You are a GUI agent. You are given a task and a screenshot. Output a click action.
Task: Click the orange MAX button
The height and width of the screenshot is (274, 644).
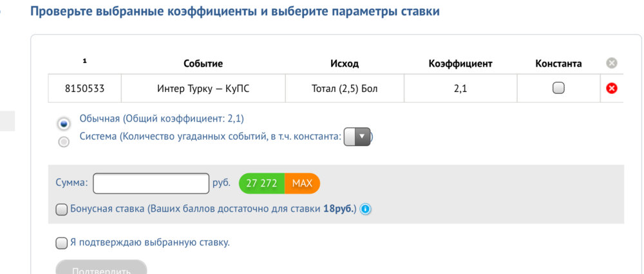tap(302, 183)
